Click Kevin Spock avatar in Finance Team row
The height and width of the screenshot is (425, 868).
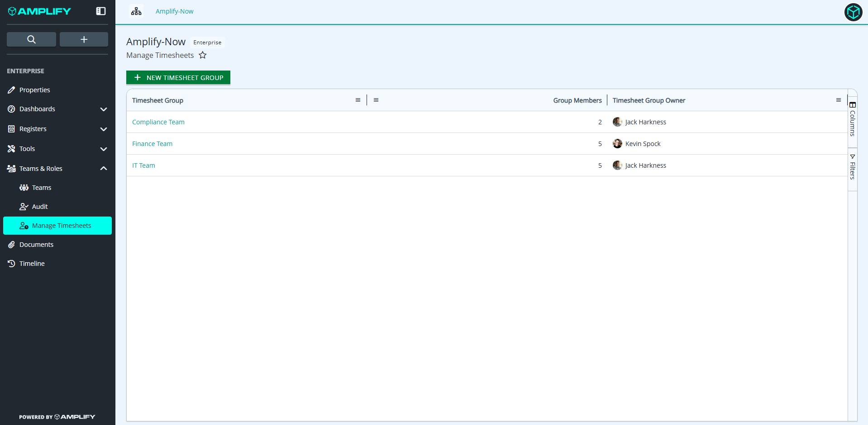point(617,144)
